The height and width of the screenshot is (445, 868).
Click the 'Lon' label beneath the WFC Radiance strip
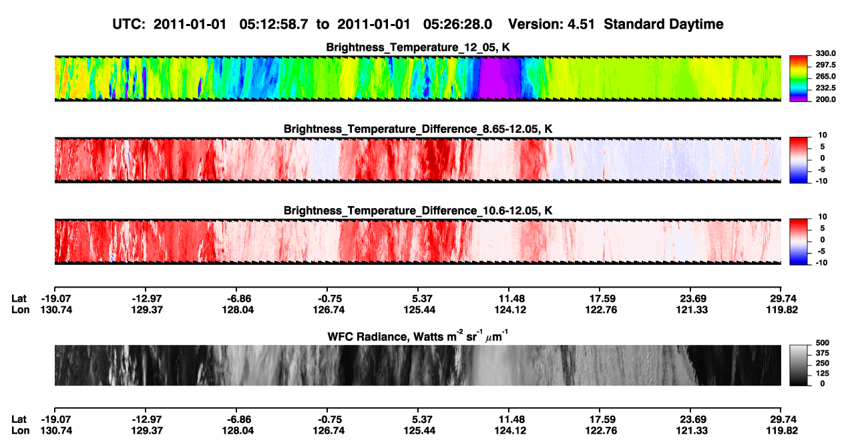click(x=20, y=431)
